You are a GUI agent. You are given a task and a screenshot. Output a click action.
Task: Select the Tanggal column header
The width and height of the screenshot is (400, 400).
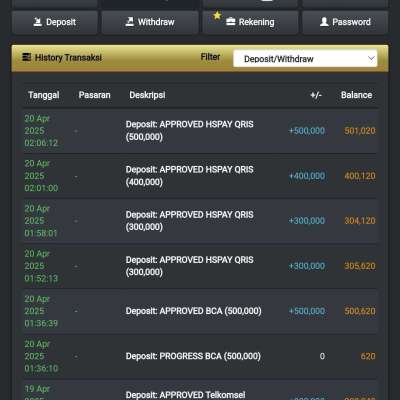(44, 95)
